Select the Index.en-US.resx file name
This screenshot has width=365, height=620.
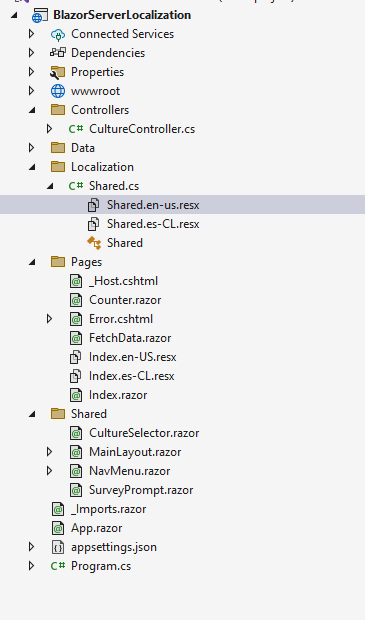click(132, 357)
